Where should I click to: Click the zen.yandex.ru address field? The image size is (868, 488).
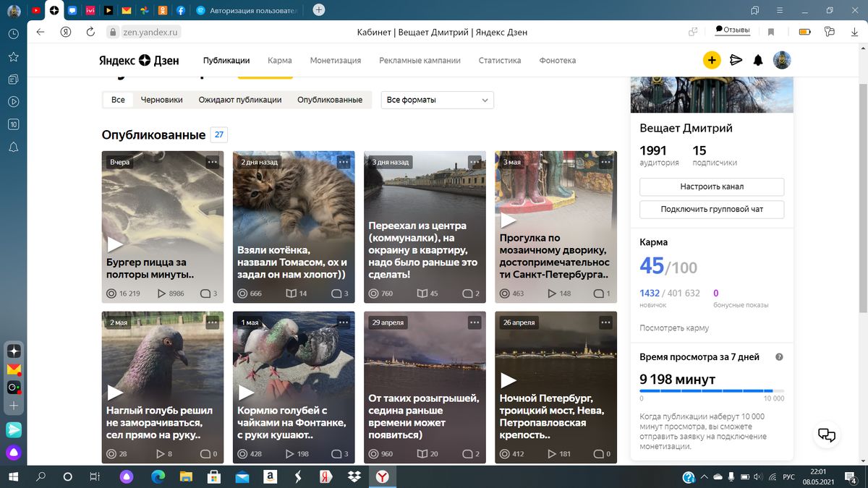(152, 32)
